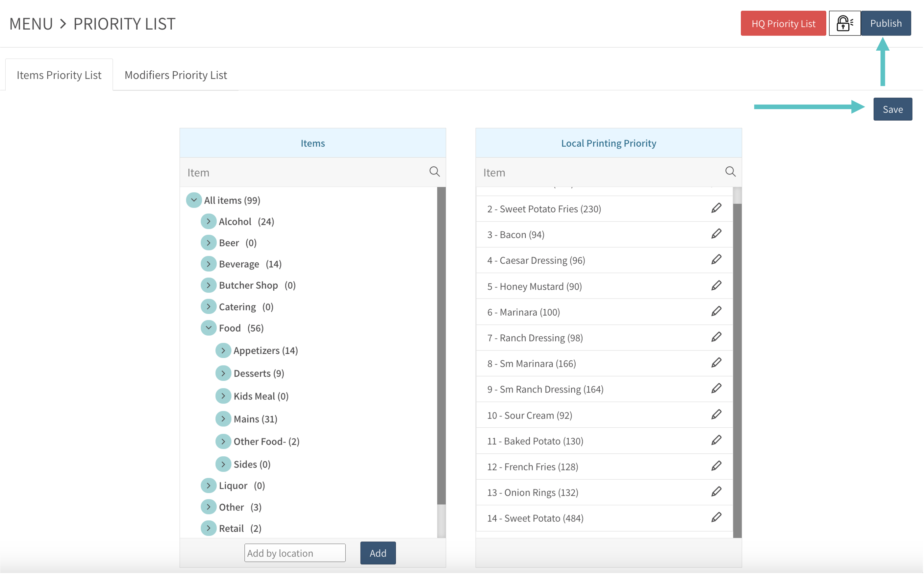This screenshot has width=924, height=574.
Task: Collapse the Food category
Action: [x=209, y=328]
